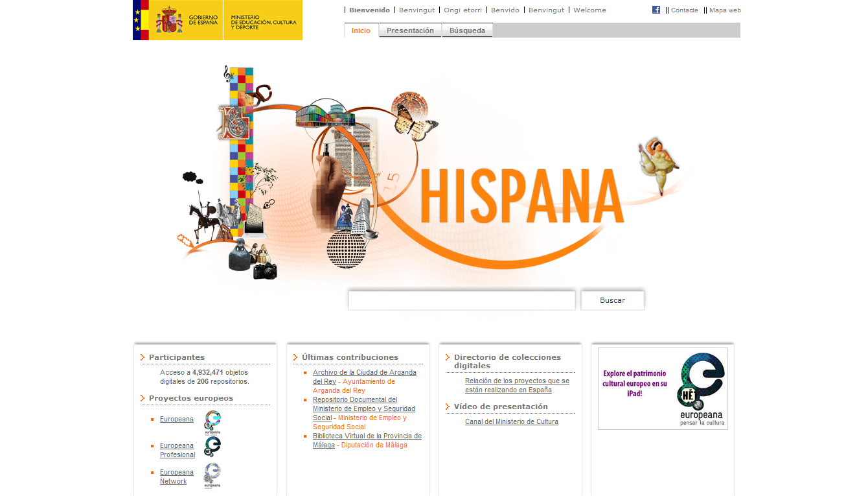Screen dimensions: 868x496
Task: Focus the Hispana search input field
Action: pyautogui.click(x=462, y=300)
